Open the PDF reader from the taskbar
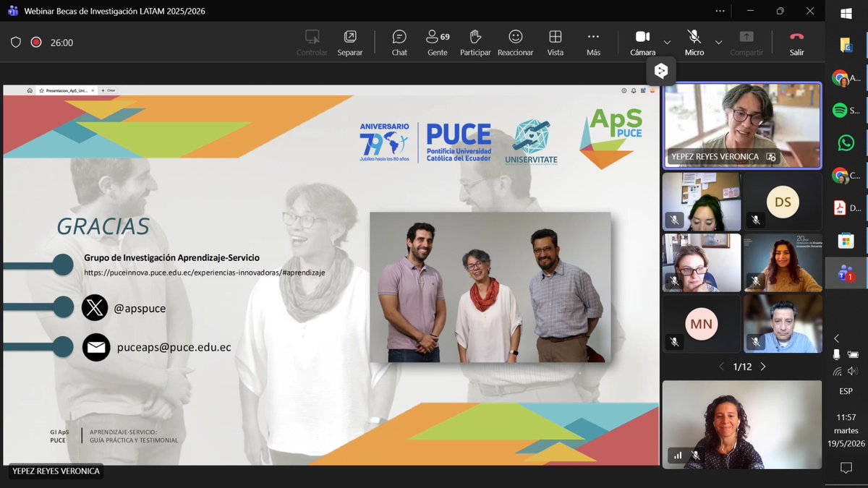 [840, 207]
